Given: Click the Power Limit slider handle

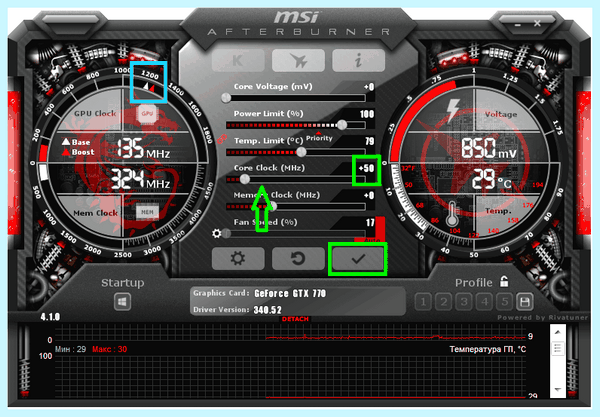Looking at the screenshot, I should click(x=342, y=125).
